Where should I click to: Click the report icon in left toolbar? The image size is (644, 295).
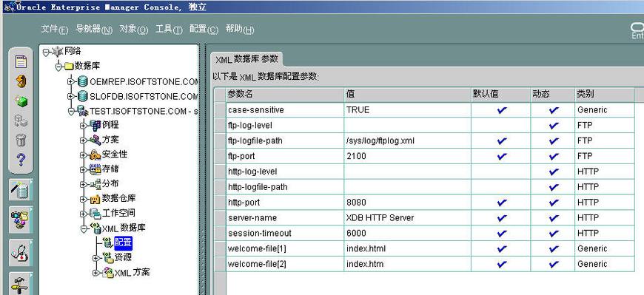(21, 61)
